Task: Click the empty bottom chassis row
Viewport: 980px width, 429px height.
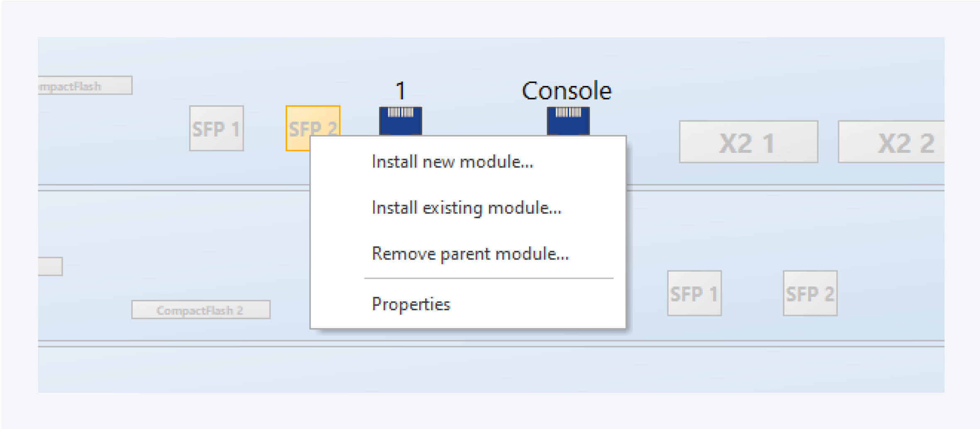Action: point(491,370)
